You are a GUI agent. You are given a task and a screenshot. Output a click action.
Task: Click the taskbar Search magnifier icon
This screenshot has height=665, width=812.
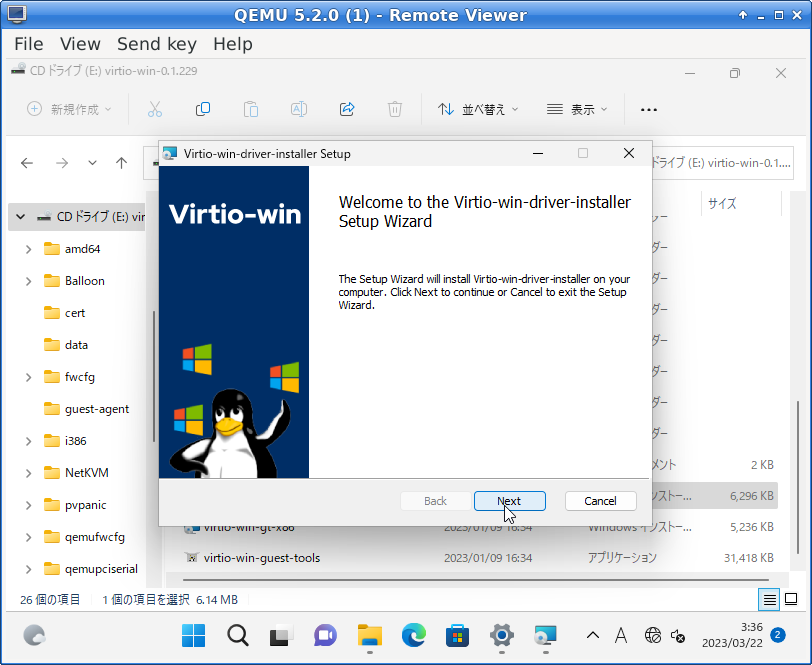[238, 635]
